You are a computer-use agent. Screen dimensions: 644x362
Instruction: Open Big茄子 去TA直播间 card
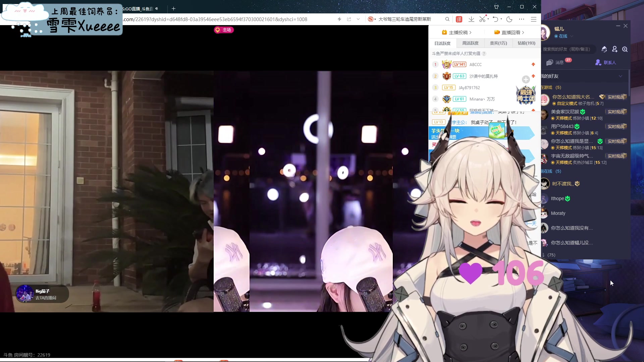pos(42,294)
